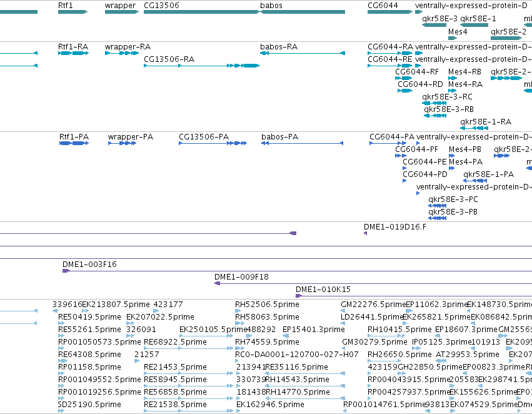The width and height of the screenshot is (532, 414).
Task: Select the Mes4-PA protein
Action: [x=451, y=168]
